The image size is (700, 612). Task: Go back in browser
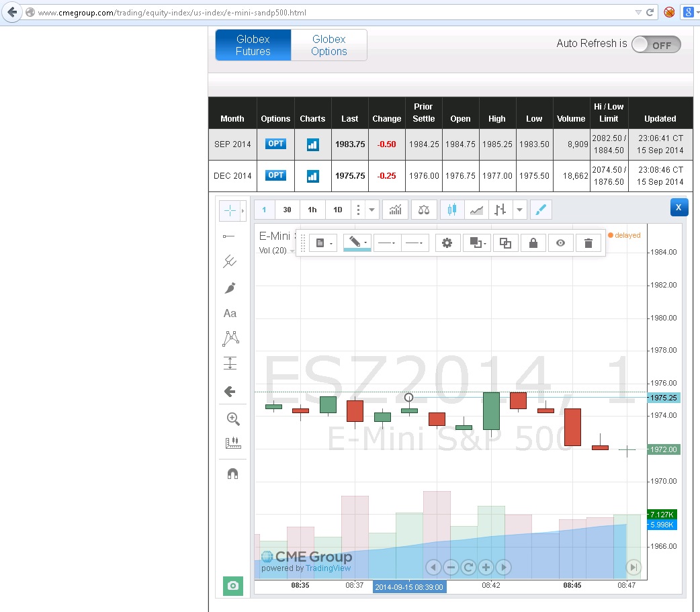click(12, 12)
